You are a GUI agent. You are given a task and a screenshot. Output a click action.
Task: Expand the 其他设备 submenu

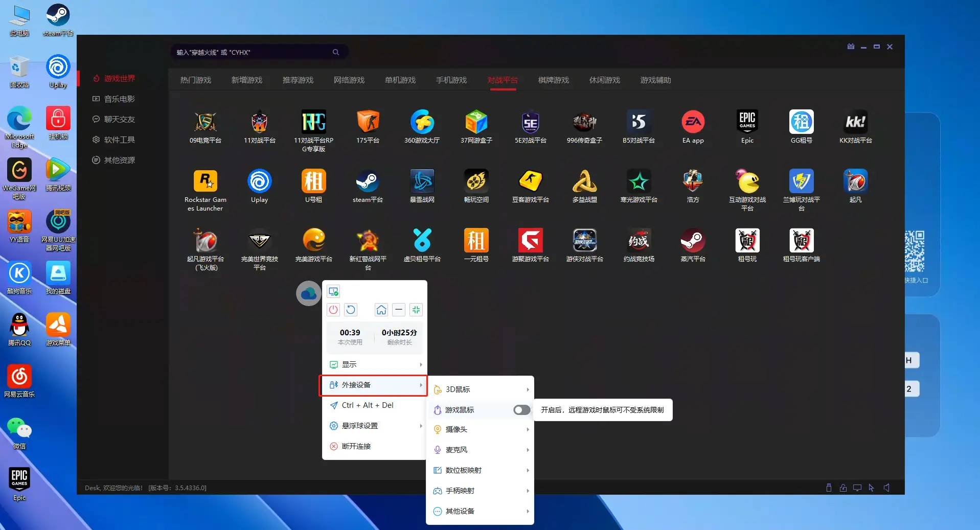pos(480,511)
